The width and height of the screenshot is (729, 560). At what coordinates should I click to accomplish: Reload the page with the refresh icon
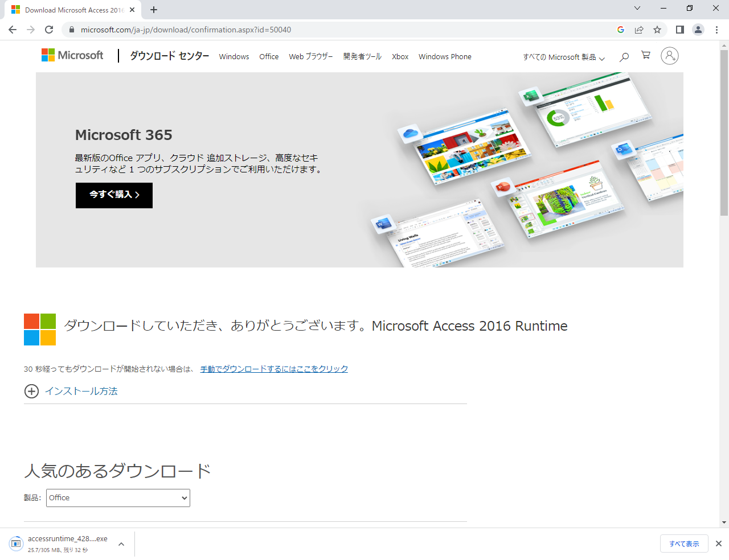49,30
